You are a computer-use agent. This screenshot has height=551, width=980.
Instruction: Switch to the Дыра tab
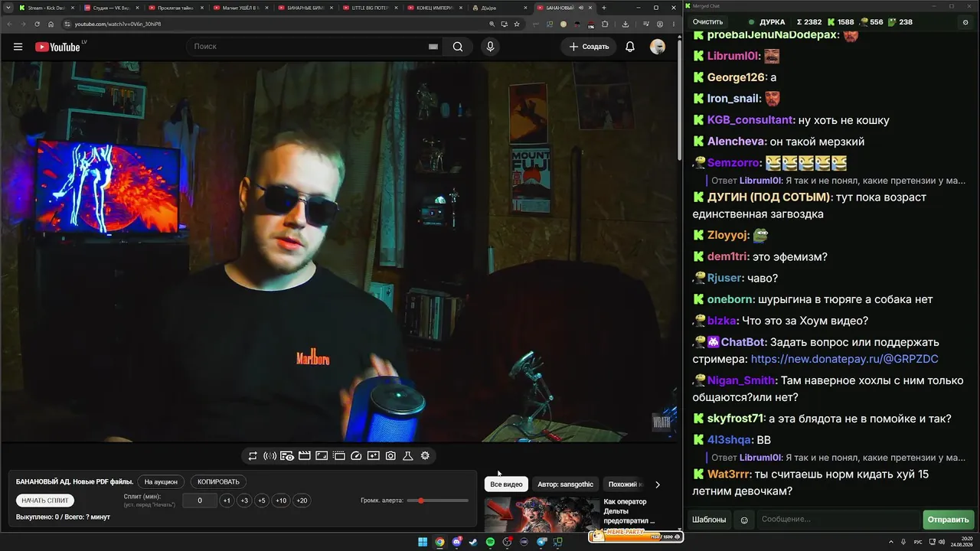coord(499,8)
